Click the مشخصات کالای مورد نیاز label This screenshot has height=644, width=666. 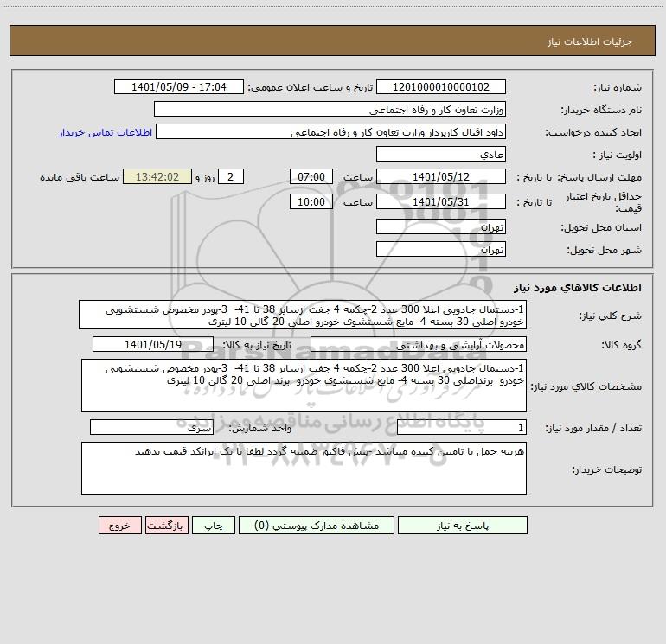point(586,386)
